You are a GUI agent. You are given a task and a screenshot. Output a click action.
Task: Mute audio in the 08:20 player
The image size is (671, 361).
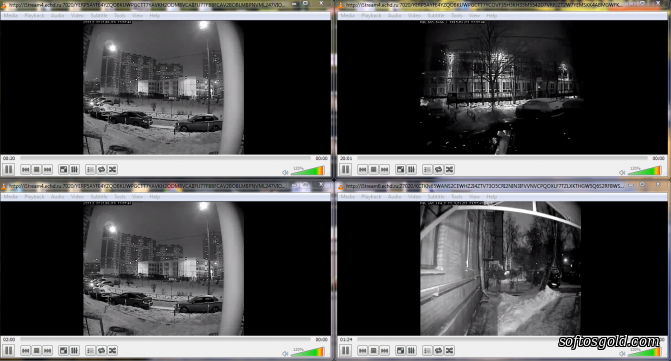285,172
